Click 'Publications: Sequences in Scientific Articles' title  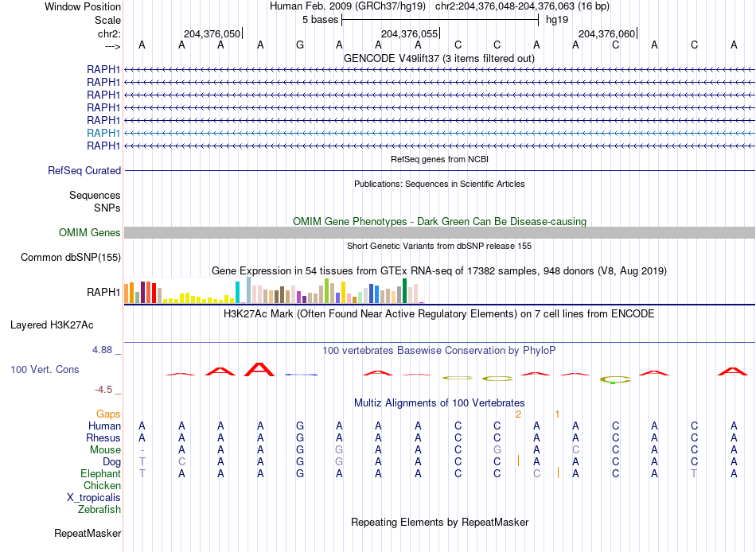point(439,185)
